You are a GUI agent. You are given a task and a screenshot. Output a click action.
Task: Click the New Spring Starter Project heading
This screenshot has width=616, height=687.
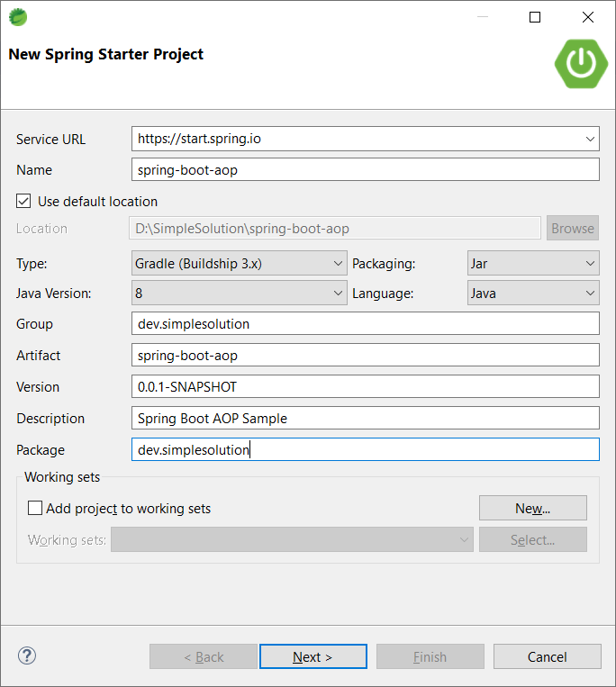pyautogui.click(x=106, y=54)
